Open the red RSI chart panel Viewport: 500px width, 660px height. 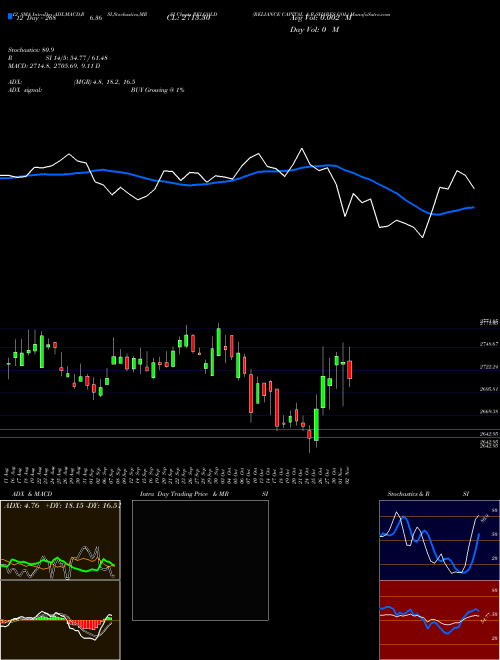pyautogui.click(x=439, y=620)
